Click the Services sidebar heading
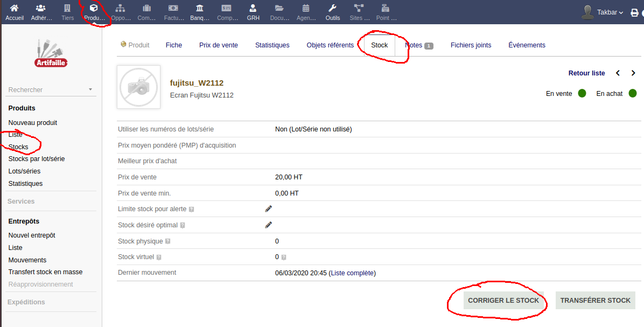Viewport: 644px width, 327px height. (x=21, y=201)
